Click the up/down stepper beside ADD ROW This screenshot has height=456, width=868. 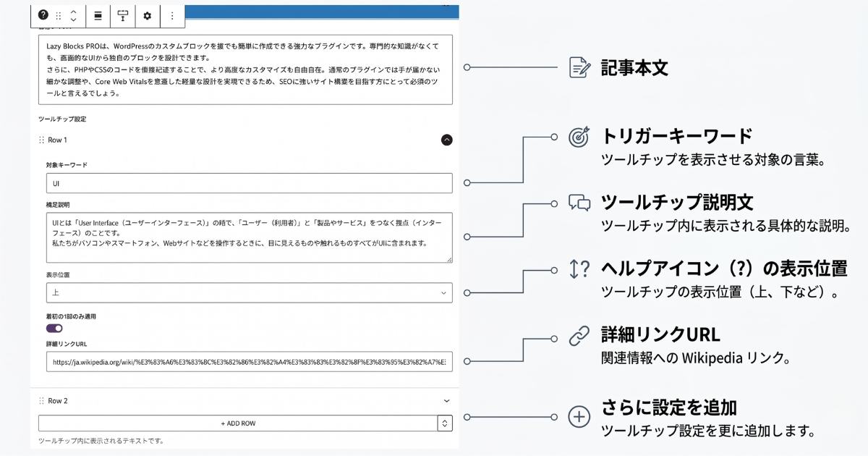446,423
